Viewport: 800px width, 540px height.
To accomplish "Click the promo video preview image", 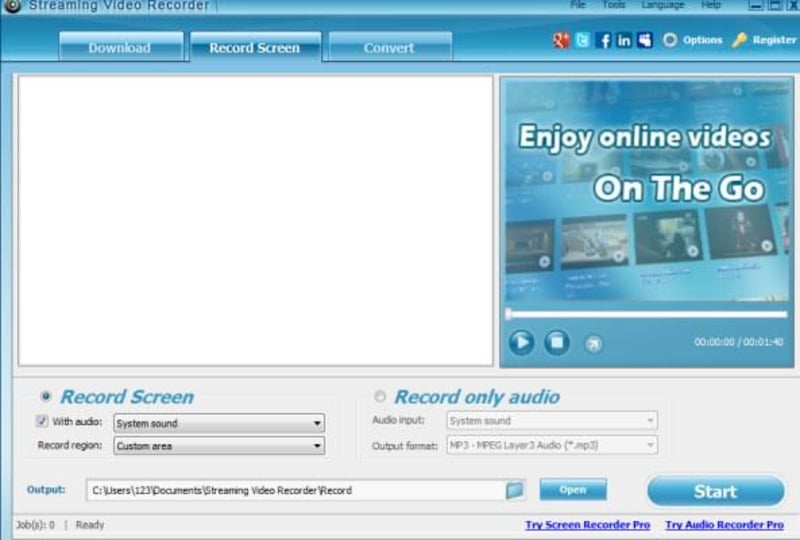I will pos(647,192).
